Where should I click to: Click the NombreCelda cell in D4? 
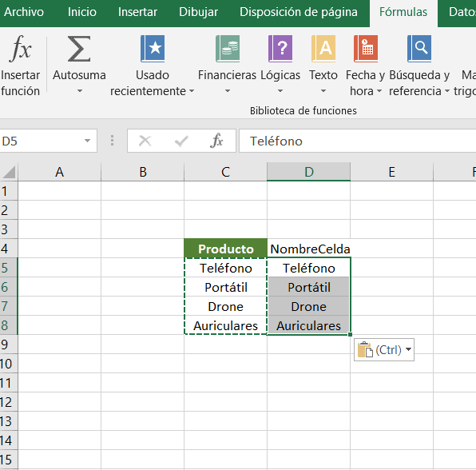click(309, 249)
